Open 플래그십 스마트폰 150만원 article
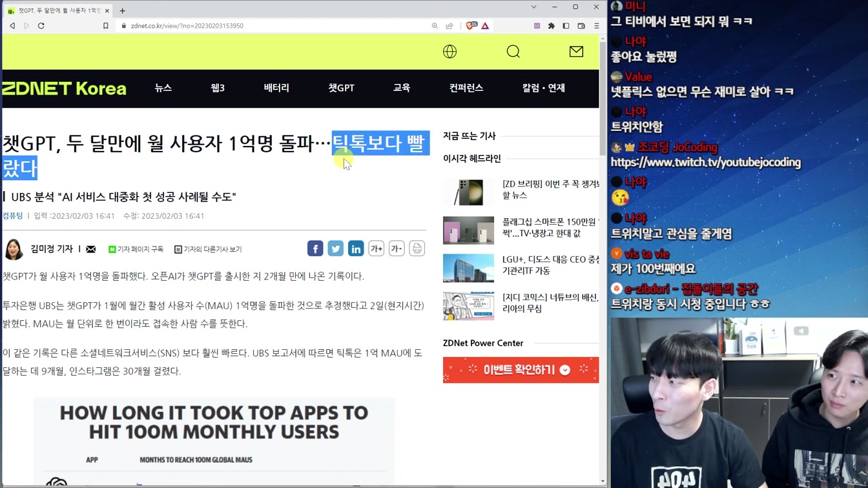 tap(551, 227)
